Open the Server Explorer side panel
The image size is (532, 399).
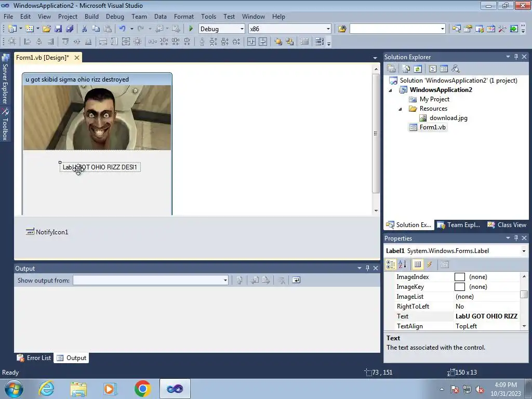(x=5, y=79)
